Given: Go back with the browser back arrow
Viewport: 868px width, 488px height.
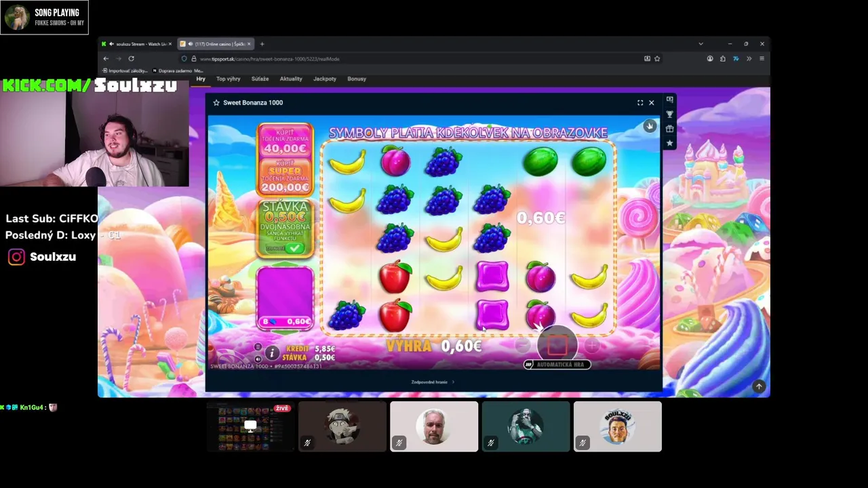Looking at the screenshot, I should [x=106, y=59].
